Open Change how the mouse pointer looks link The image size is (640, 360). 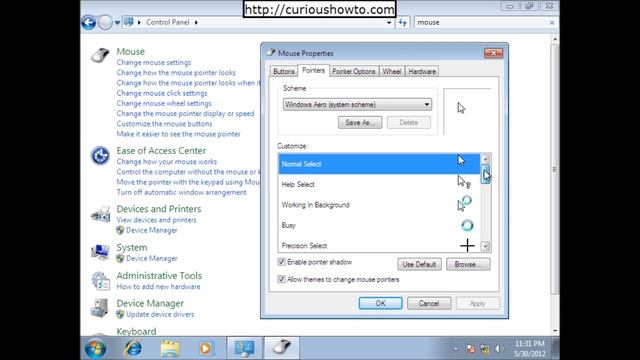click(176, 73)
